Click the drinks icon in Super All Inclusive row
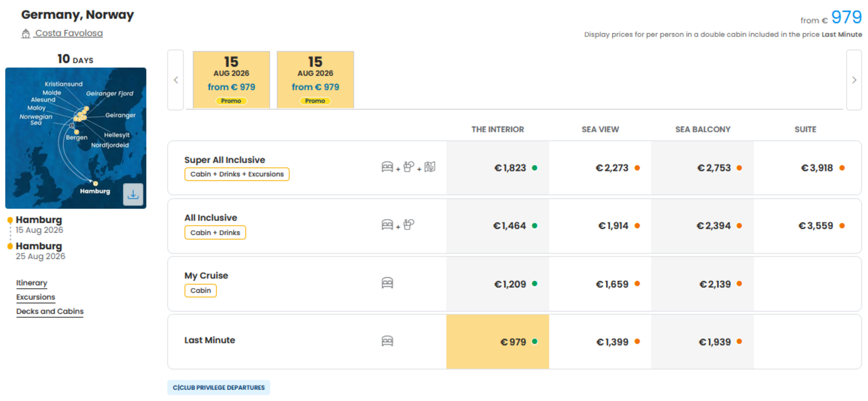 tap(409, 167)
